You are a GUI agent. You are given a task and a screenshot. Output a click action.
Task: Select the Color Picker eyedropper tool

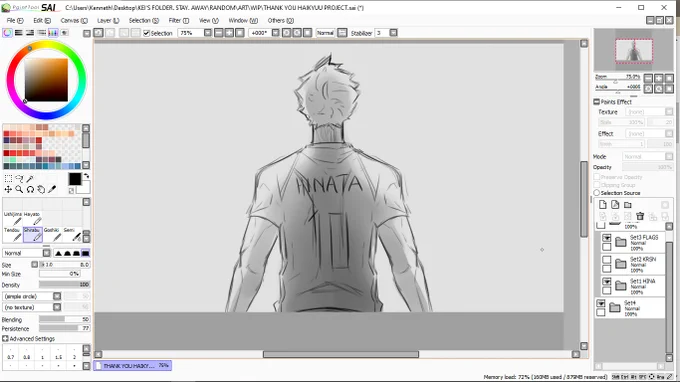coord(52,189)
